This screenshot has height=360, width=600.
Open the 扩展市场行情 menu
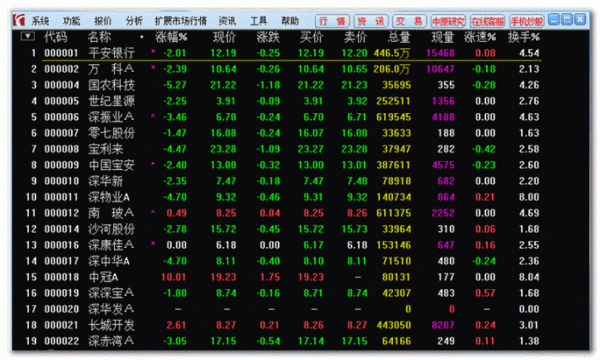(181, 21)
